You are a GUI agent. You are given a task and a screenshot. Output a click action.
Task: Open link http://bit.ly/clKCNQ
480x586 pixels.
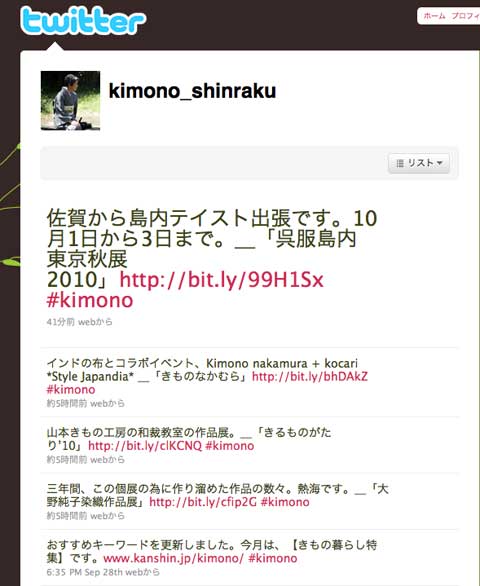145,445
